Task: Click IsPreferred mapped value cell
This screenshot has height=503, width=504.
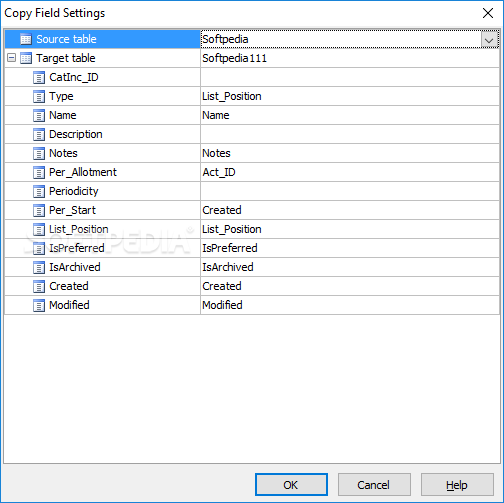Action: 350,248
